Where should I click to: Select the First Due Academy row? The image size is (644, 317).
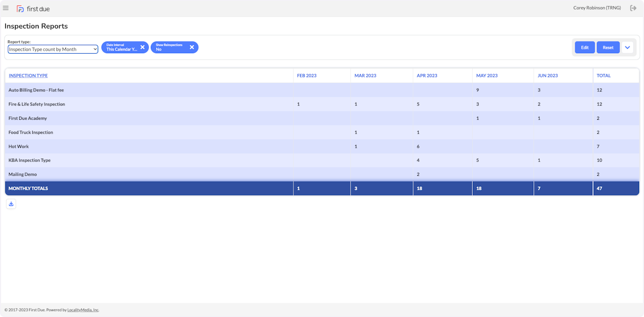322,118
